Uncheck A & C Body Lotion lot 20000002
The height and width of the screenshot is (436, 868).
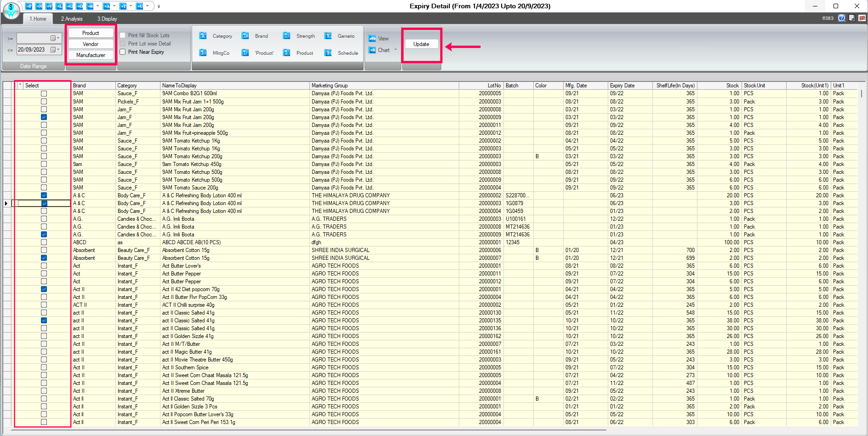pos(44,195)
